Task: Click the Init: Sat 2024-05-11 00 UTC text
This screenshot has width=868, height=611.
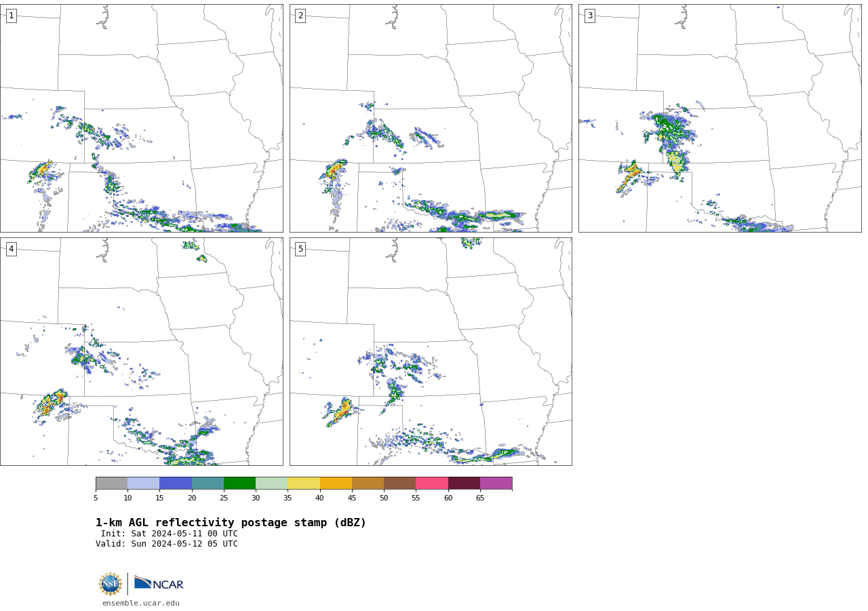Action: (170, 534)
